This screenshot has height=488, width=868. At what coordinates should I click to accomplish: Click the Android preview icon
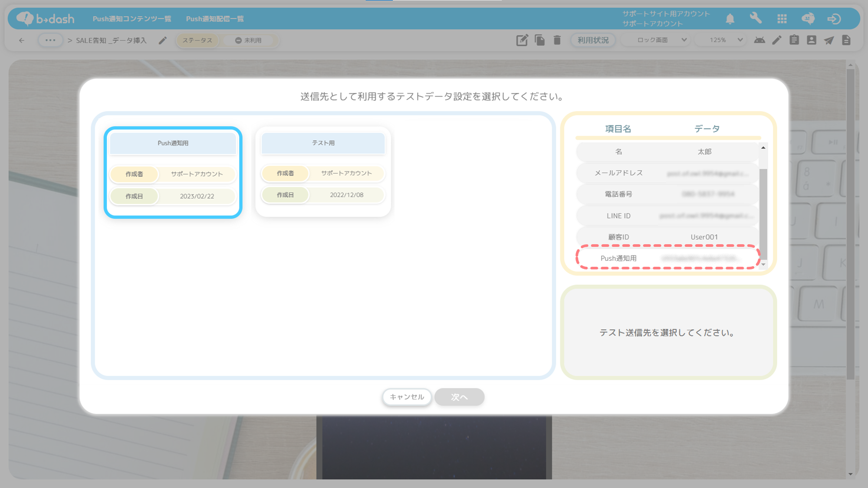759,40
